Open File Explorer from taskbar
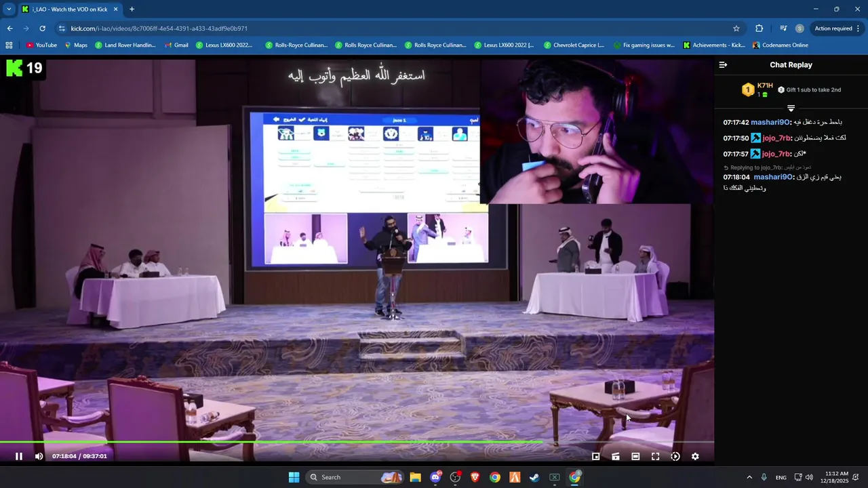 pos(415,477)
